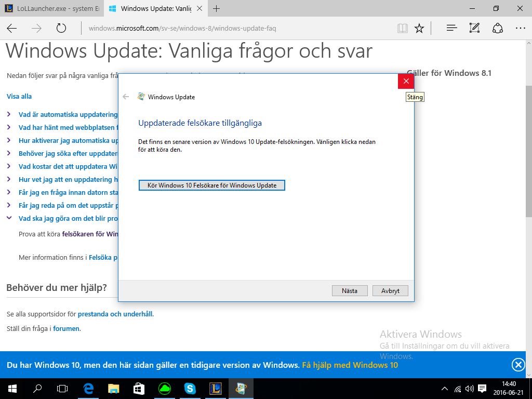Open the forumen link
532x399 pixels.
coord(66,328)
